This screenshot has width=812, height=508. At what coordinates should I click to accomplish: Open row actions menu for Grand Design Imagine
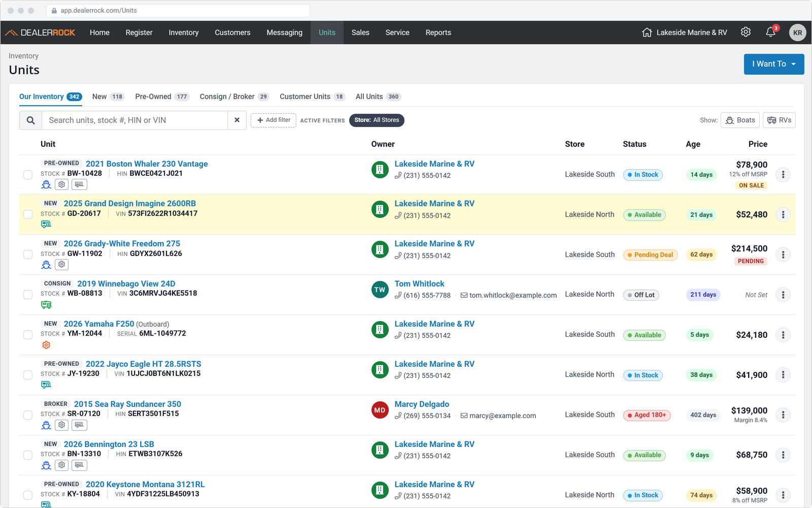783,214
